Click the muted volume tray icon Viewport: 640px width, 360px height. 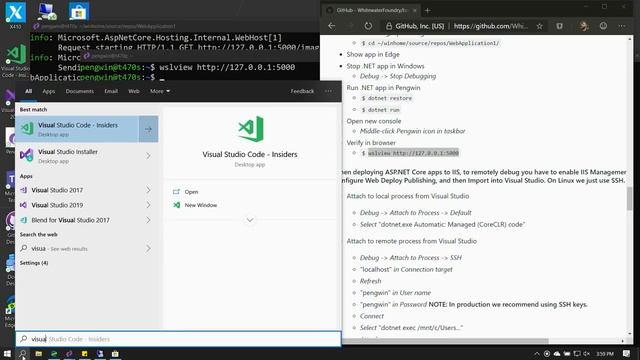pos(587,353)
